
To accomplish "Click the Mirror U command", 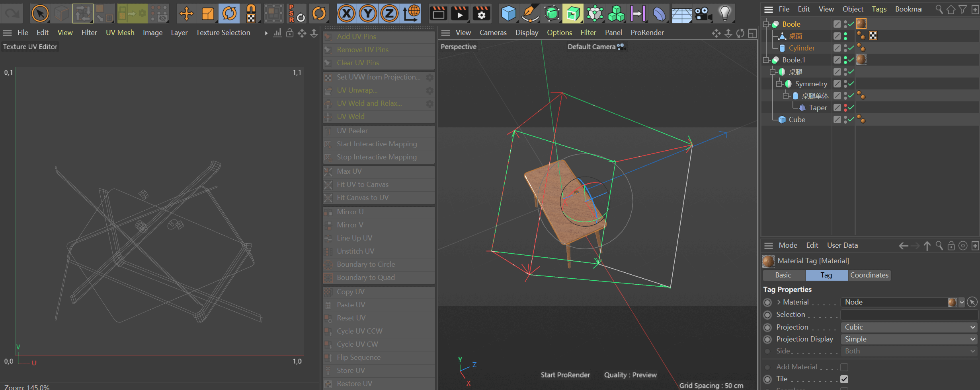I will pos(379,212).
